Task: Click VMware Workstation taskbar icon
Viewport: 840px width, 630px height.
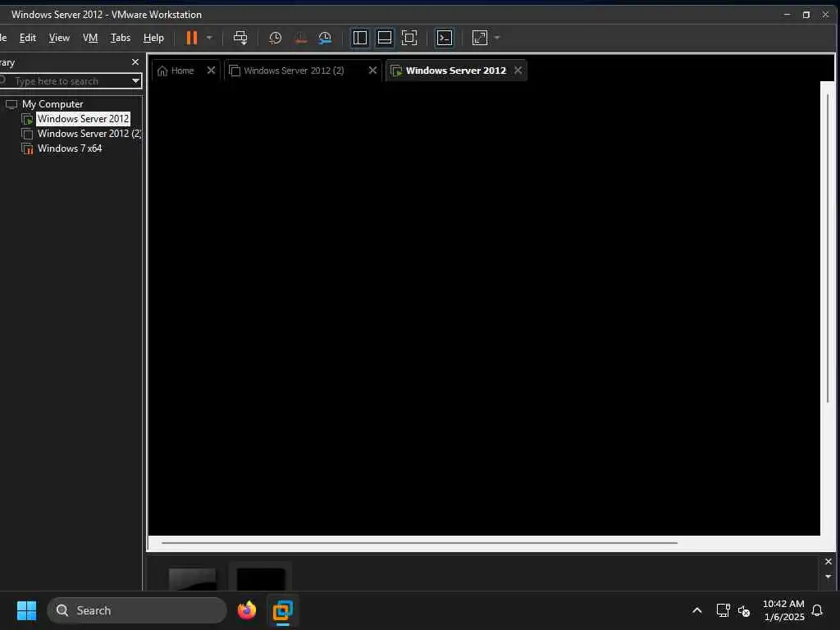Action: 282,610
